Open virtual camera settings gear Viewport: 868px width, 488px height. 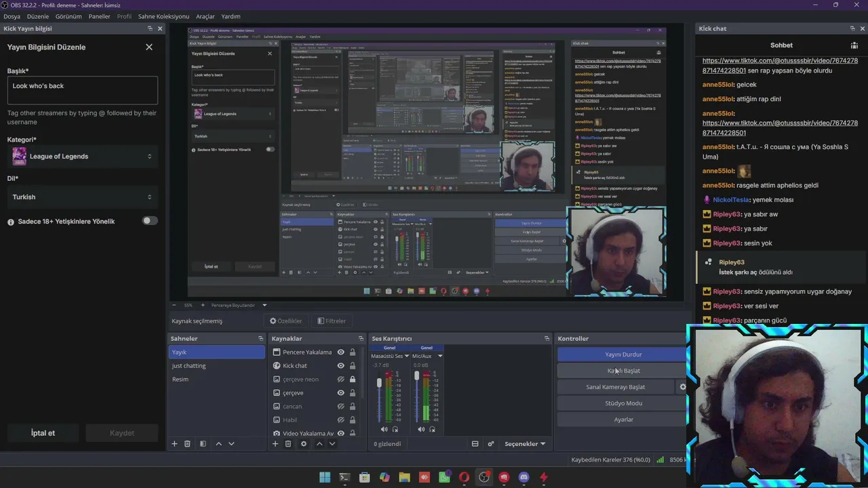tap(682, 387)
